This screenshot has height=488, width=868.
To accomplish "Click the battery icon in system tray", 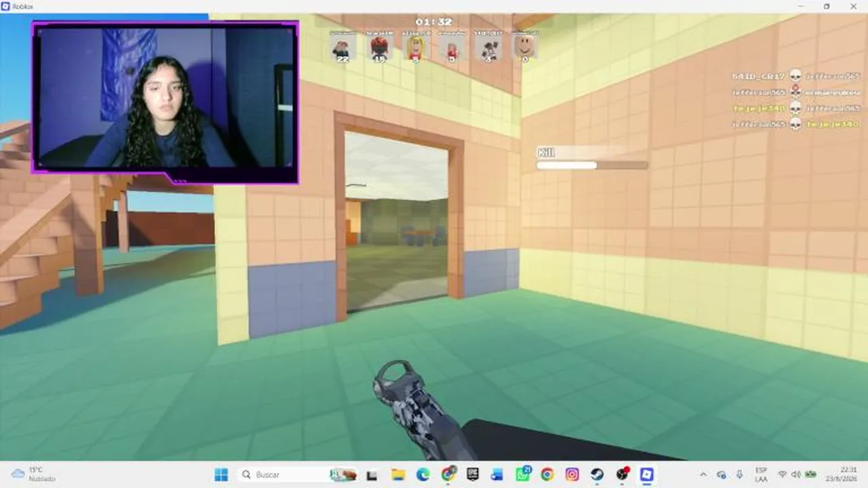I will click(810, 474).
